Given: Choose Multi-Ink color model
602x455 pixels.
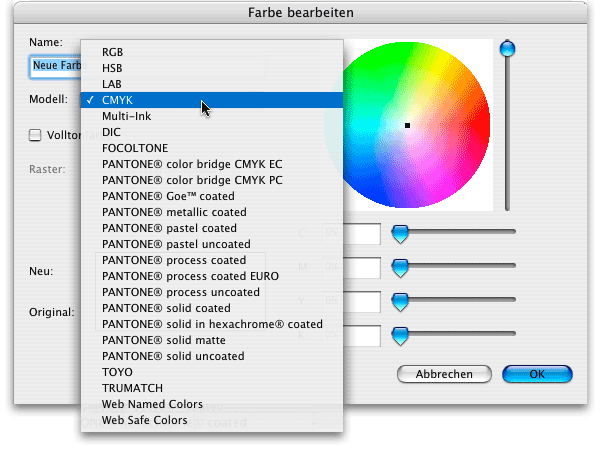Looking at the screenshot, I should coord(212,116).
